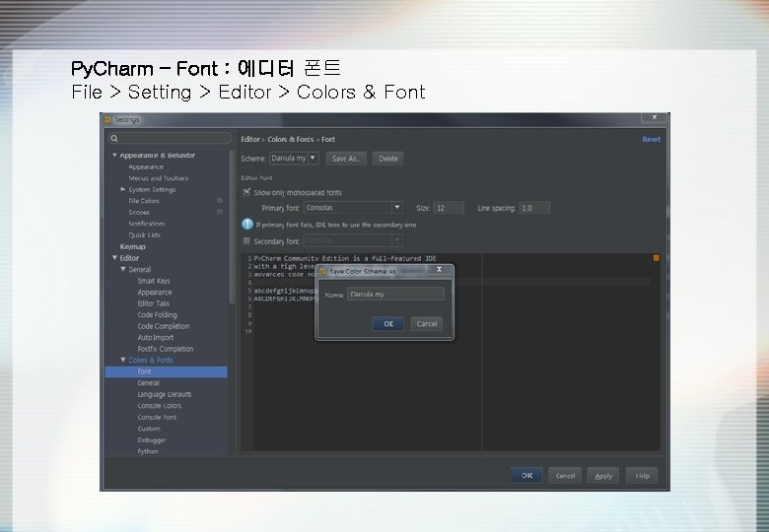769x532 pixels.
Task: Collapse the Editor tree node
Action: (x=114, y=257)
